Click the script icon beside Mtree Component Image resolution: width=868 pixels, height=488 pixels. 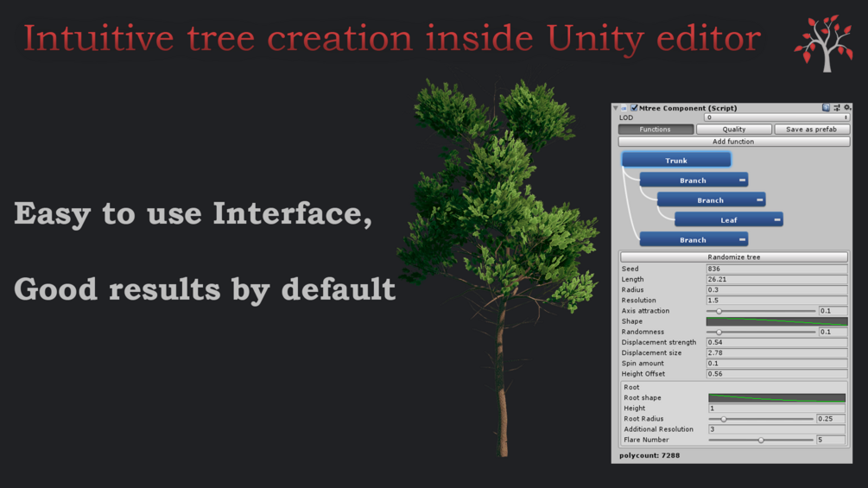624,108
